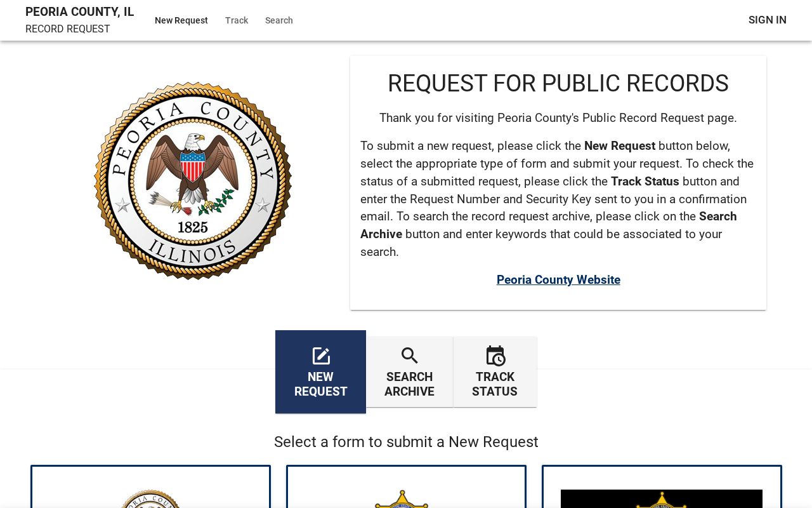Click the Peoria County seal image
The width and height of the screenshot is (812, 508).
pos(193,180)
